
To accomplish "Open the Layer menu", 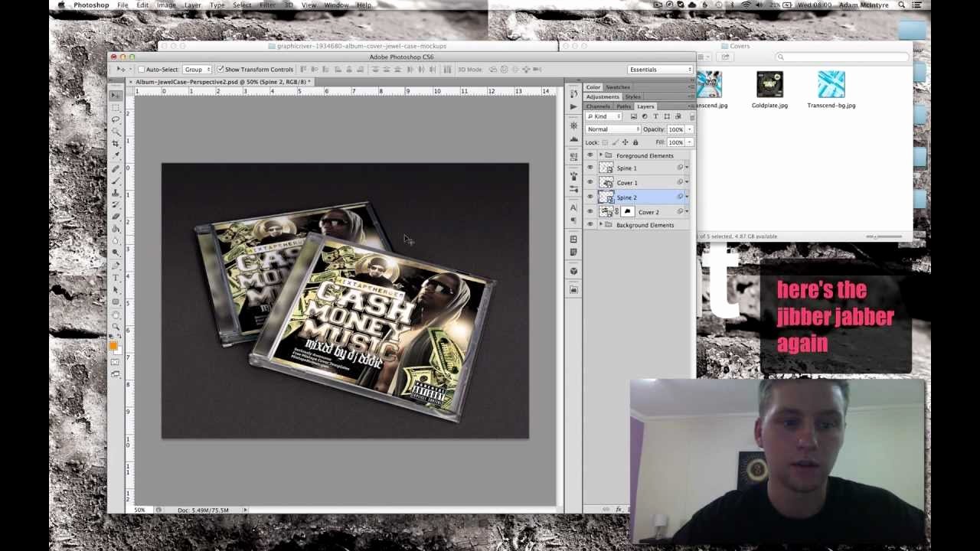I will pyautogui.click(x=192, y=5).
